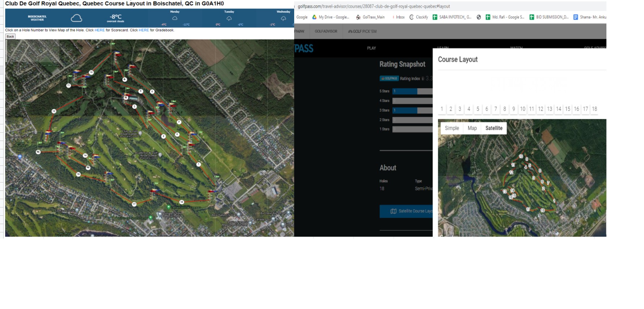Click Wednesday's forecast rain icon
Viewport: 644px width, 309px height.
tap(283, 18)
